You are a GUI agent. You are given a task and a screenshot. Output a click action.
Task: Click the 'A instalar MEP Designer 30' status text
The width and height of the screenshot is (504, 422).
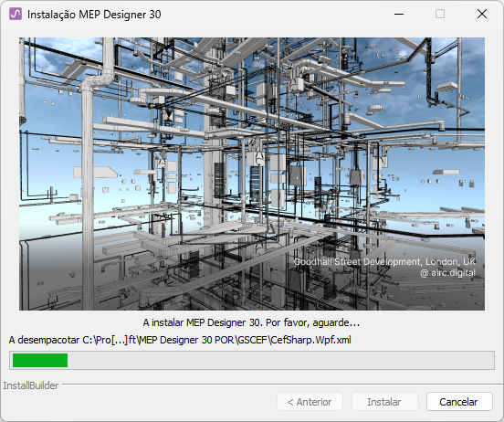[251, 322]
